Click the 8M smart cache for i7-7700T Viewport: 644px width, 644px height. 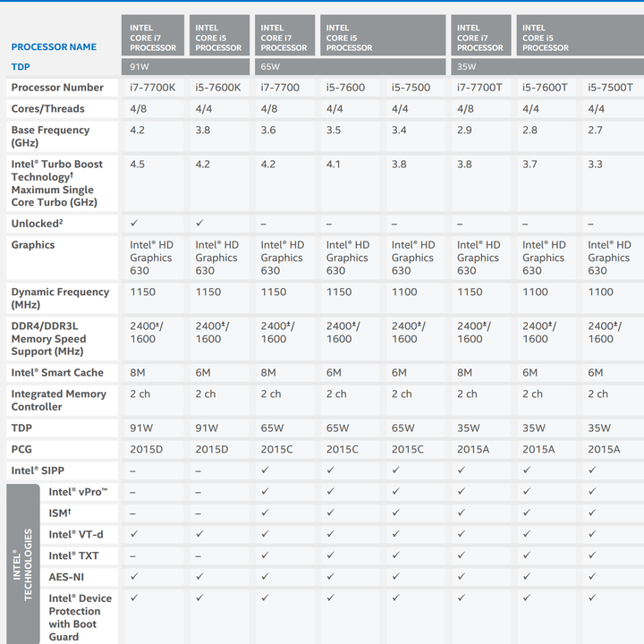[x=464, y=372]
